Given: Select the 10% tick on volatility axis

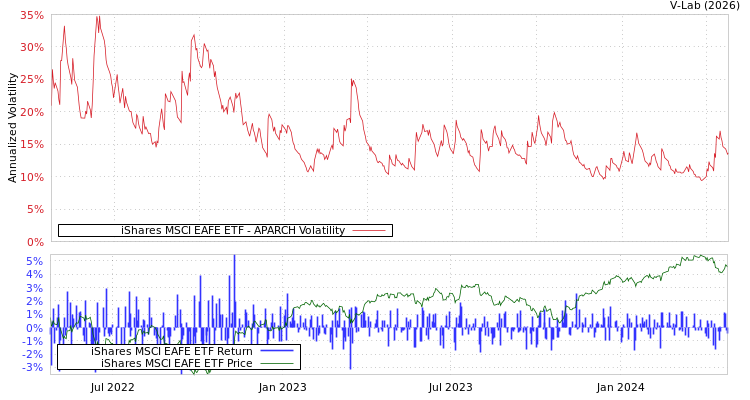Looking at the screenshot, I should coord(31,178).
